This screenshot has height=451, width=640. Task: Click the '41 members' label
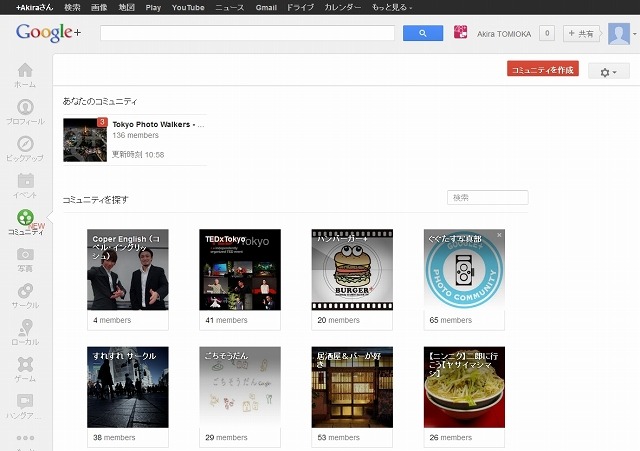[x=226, y=320]
